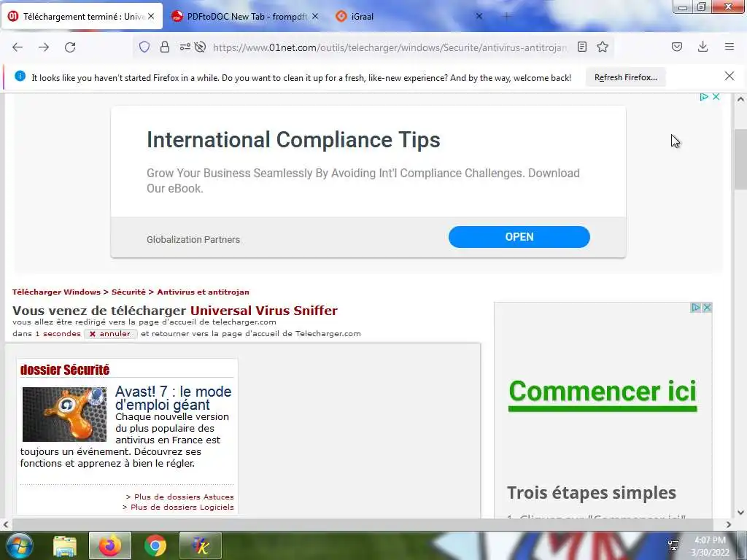
Task: Go back using the browser back arrow
Action: 18,47
